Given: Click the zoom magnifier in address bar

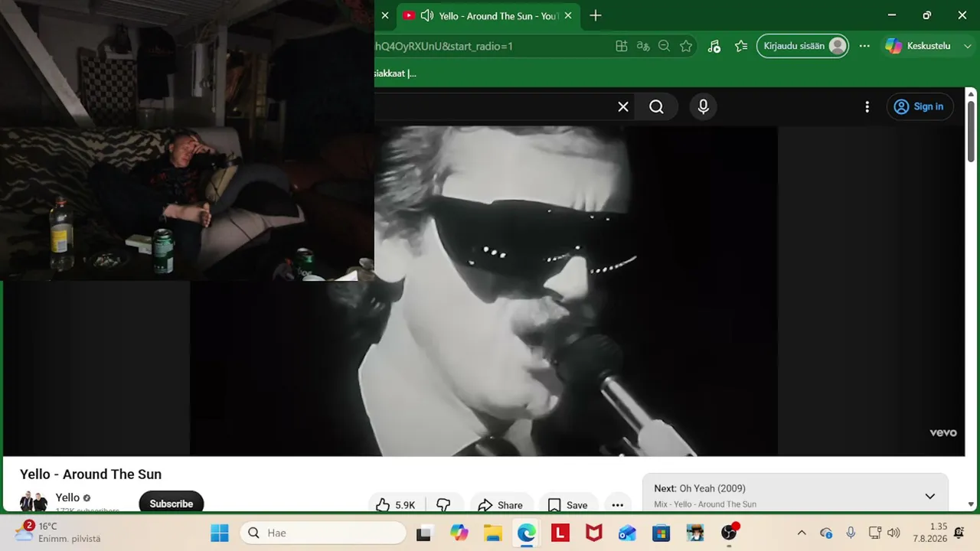Looking at the screenshot, I should click(665, 46).
